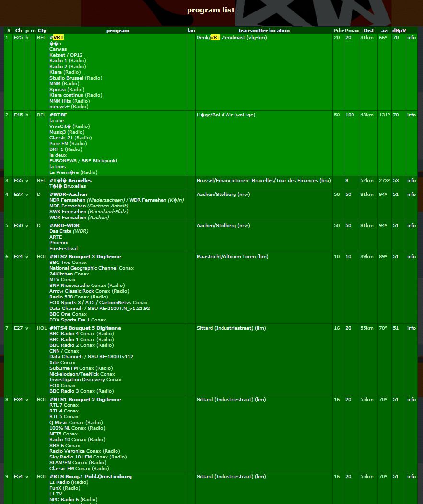
Task: Click 'Phoenix' program entry
Action: pos(59,243)
